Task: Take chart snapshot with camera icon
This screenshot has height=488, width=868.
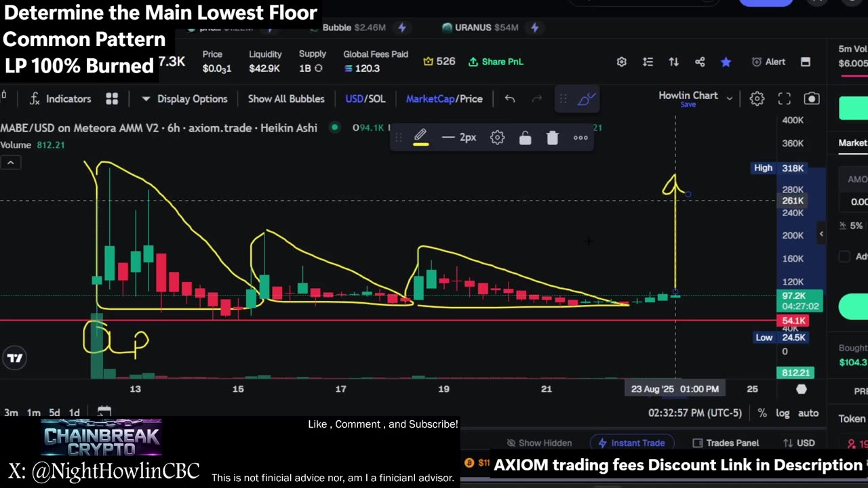Action: click(812, 99)
